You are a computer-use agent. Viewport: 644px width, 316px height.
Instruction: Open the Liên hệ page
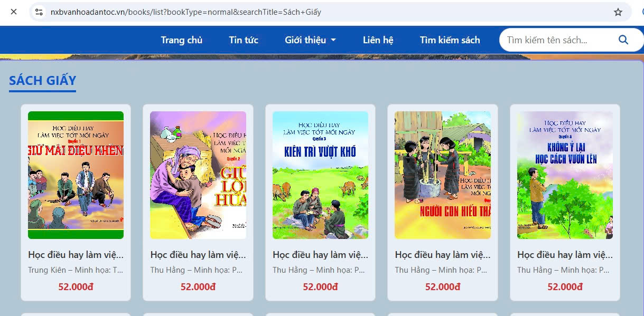click(378, 40)
